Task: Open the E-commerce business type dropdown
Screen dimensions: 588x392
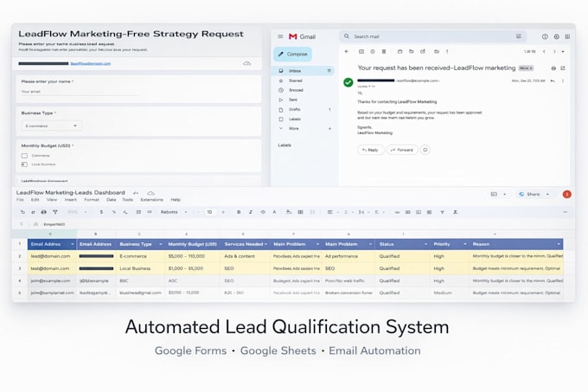Action: pyautogui.click(x=52, y=125)
